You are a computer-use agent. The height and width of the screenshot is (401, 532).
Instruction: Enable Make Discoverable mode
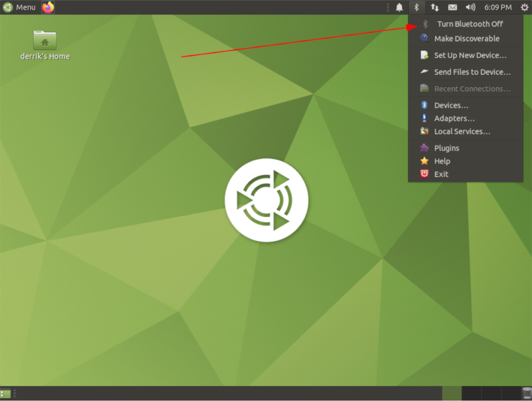click(x=466, y=38)
